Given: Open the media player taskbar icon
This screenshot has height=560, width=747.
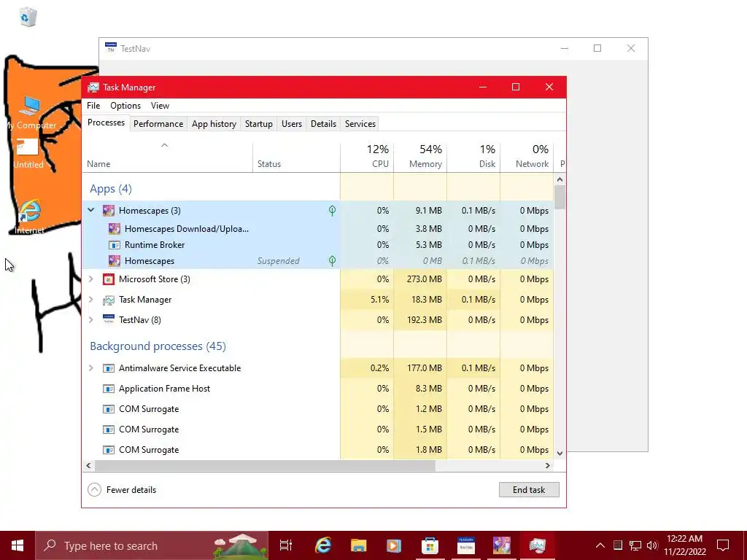Looking at the screenshot, I should tap(394, 545).
